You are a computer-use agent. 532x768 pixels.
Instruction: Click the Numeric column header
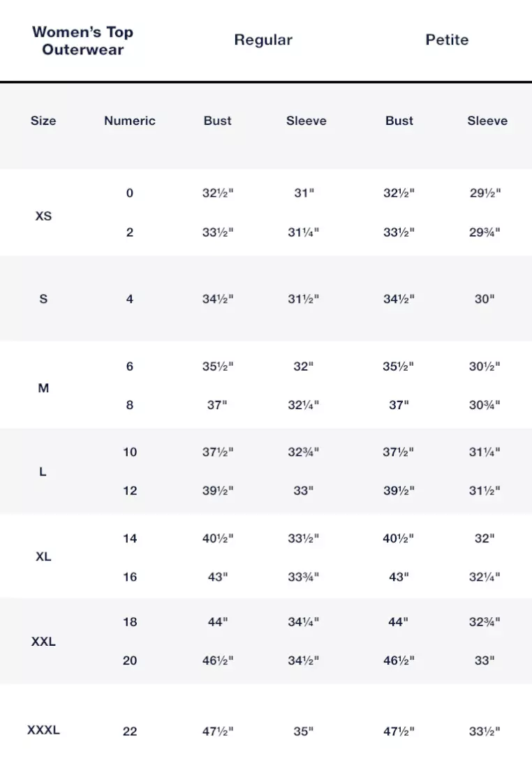[x=130, y=121]
